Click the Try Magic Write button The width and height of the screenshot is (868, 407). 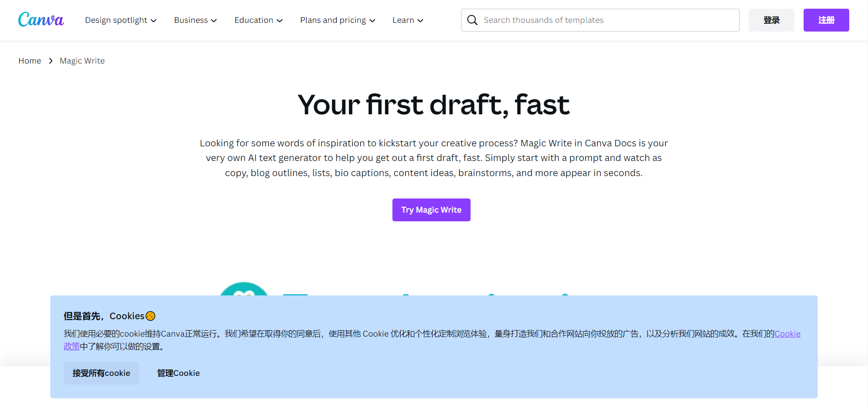pos(431,210)
